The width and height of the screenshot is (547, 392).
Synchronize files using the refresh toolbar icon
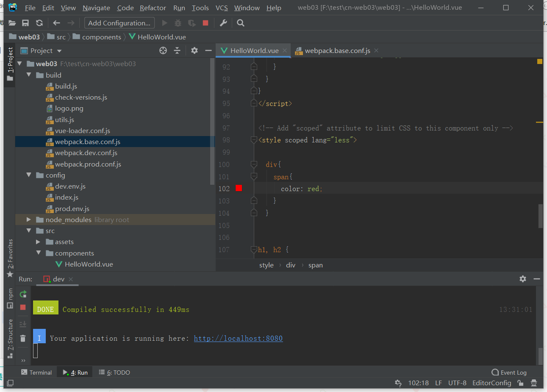(x=39, y=23)
